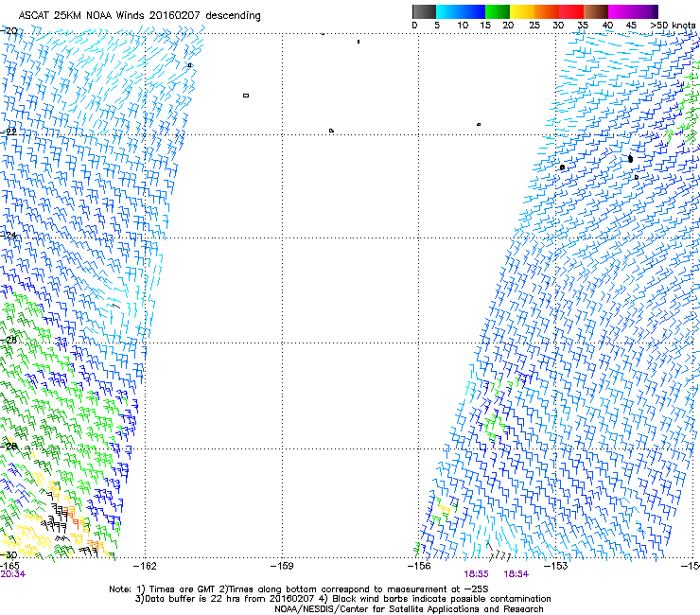Screen dimensions: 700x615
Task: Click the filled black island near -22.5 latitude
Action: pyautogui.click(x=630, y=159)
